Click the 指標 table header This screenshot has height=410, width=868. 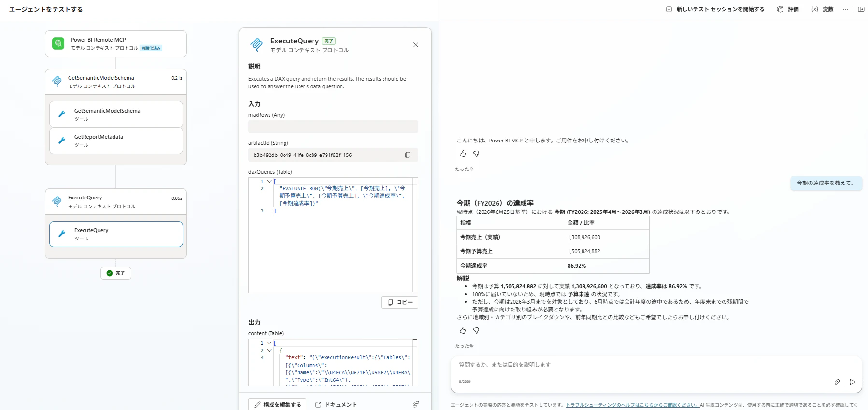click(x=466, y=223)
